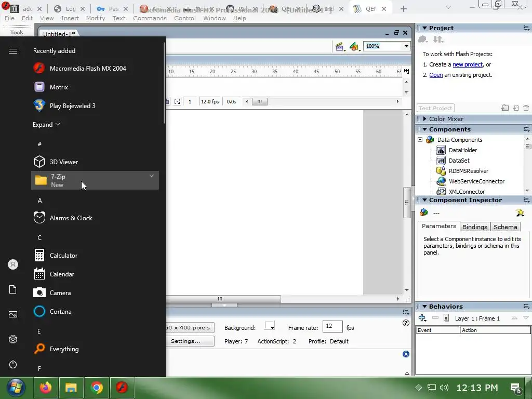The height and width of the screenshot is (399, 532).
Task: Open the Modify menu
Action: pos(96,18)
